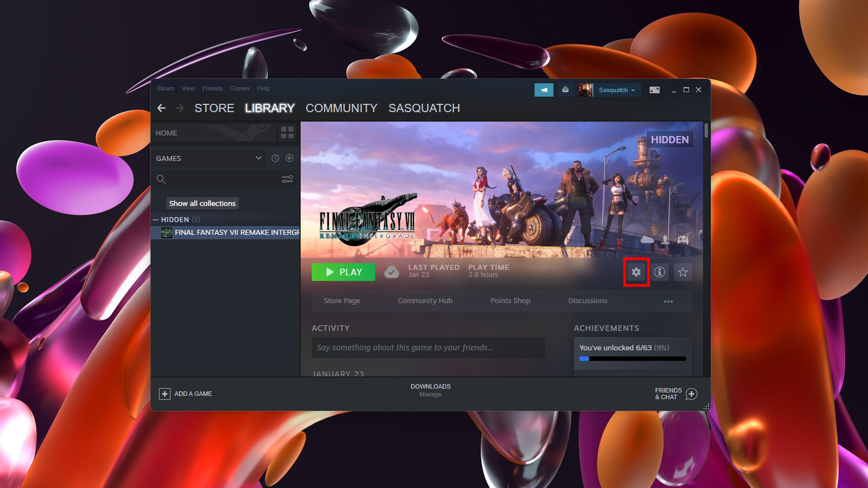Toggle the recent activity clock sort icon
Screen dimensions: 868x488
click(x=275, y=158)
